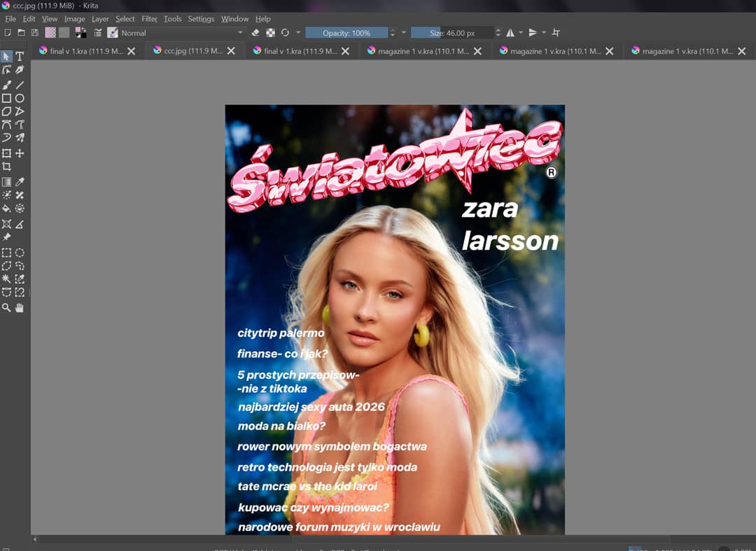Select the Transform tool
The image size is (756, 551).
pyautogui.click(x=6, y=153)
